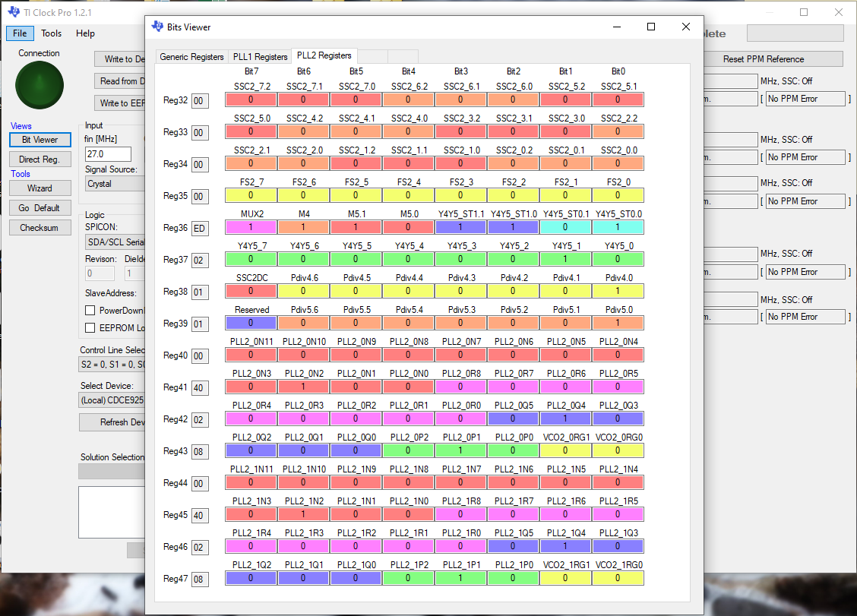Toggle Pdiv5.0 bit in Reg39

[x=618, y=323]
